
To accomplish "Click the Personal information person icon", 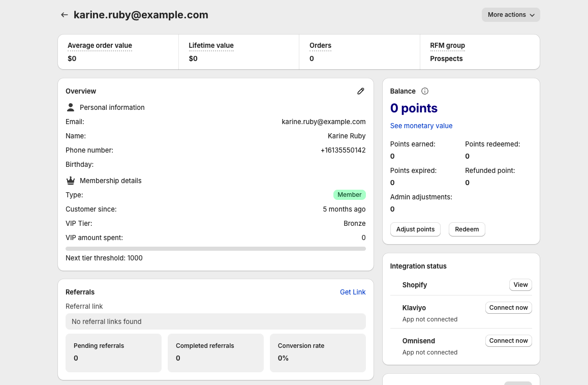I will (71, 107).
